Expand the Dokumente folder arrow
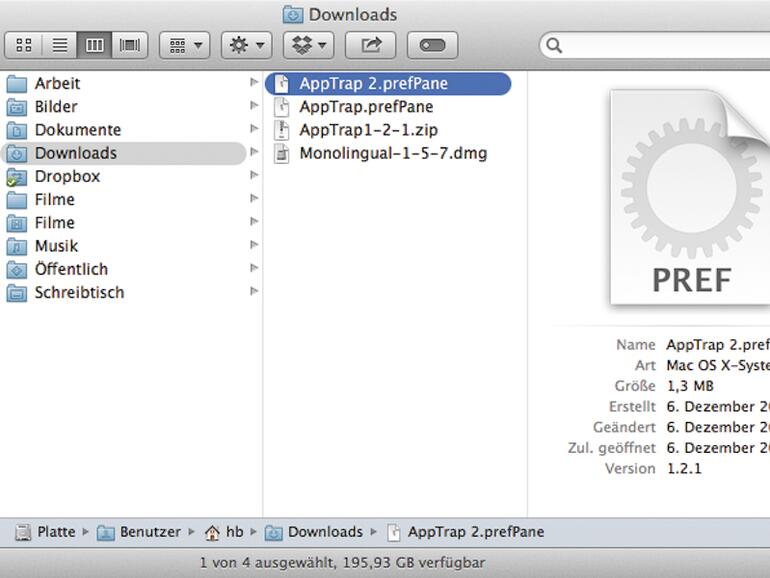The height and width of the screenshot is (578, 770). pos(254,129)
